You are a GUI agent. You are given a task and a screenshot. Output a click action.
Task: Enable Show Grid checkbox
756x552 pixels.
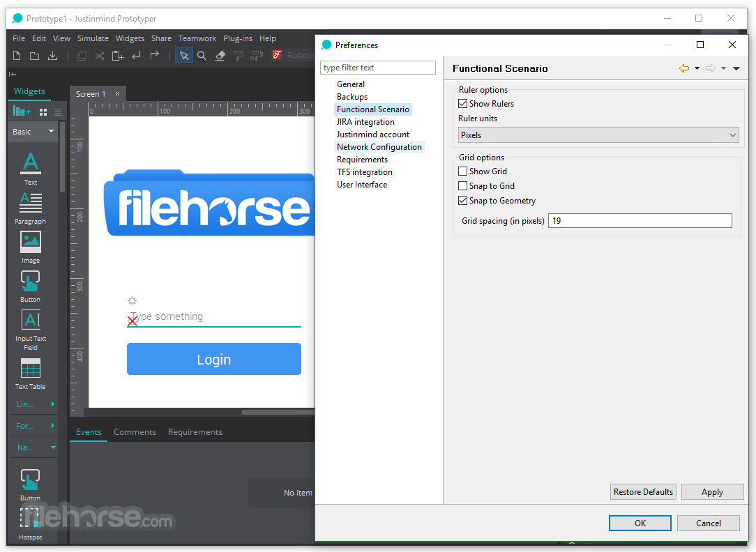point(463,171)
